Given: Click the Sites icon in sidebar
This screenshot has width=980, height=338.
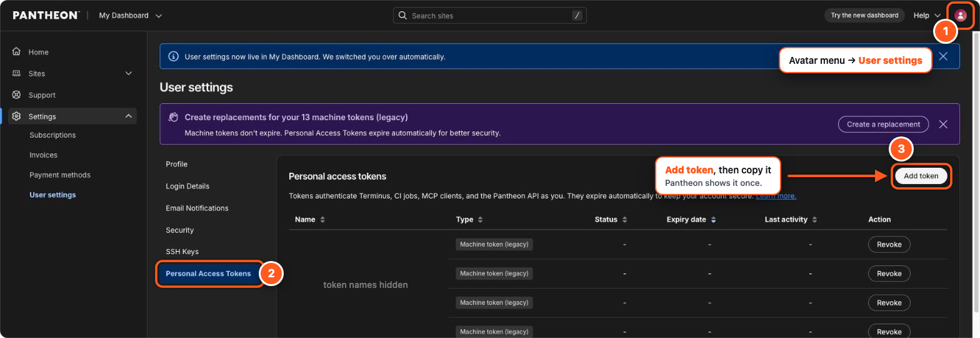Looking at the screenshot, I should 17,73.
